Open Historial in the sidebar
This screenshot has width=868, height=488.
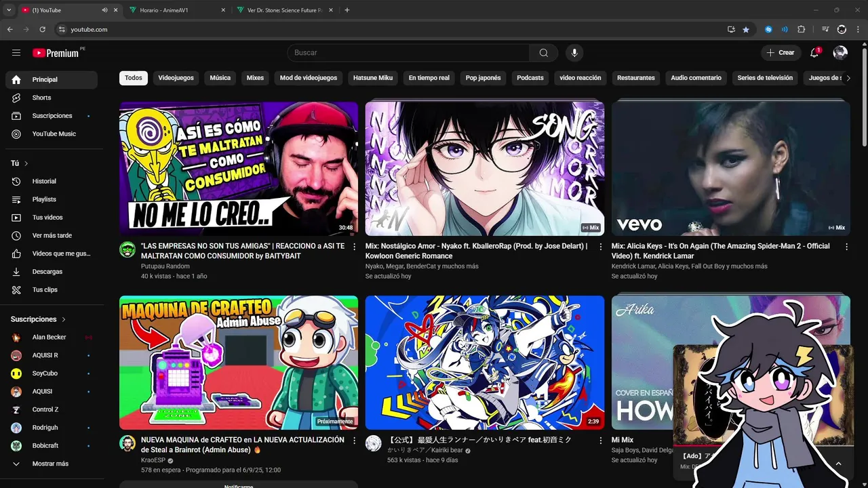coord(52,181)
